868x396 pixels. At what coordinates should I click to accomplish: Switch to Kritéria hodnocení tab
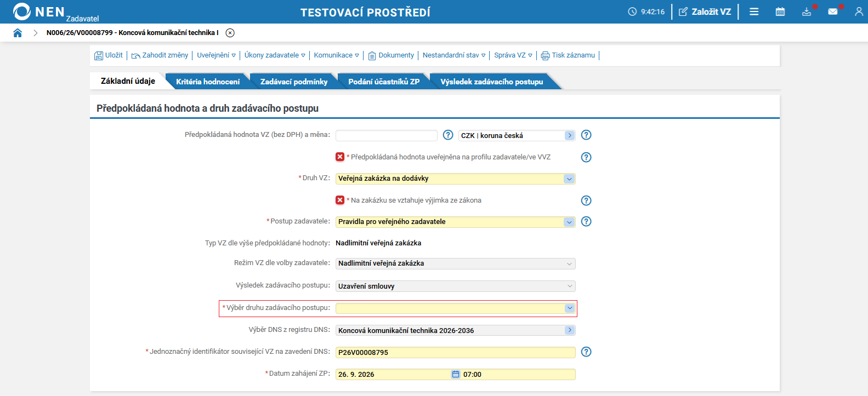pyautogui.click(x=208, y=82)
